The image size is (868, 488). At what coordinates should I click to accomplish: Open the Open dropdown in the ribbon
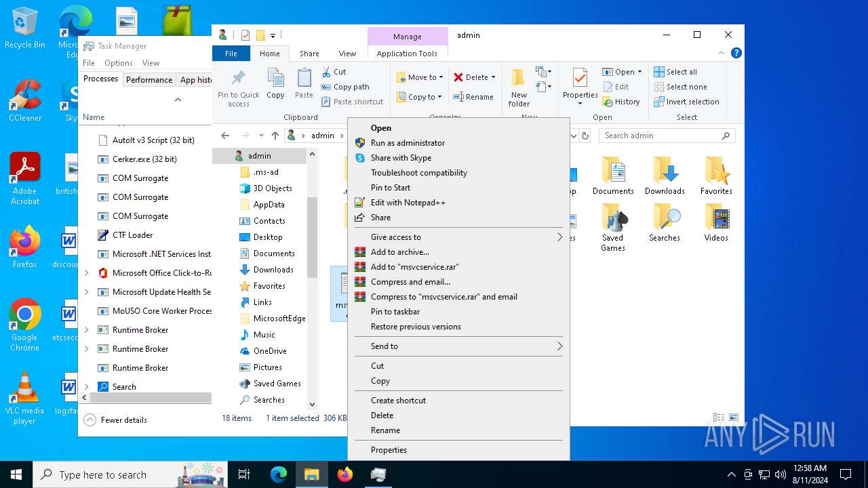coord(639,72)
